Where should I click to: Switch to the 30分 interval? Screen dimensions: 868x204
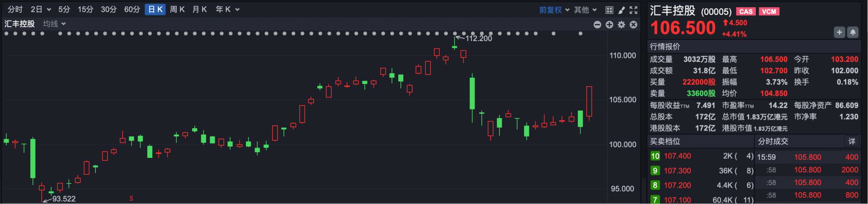click(x=108, y=9)
